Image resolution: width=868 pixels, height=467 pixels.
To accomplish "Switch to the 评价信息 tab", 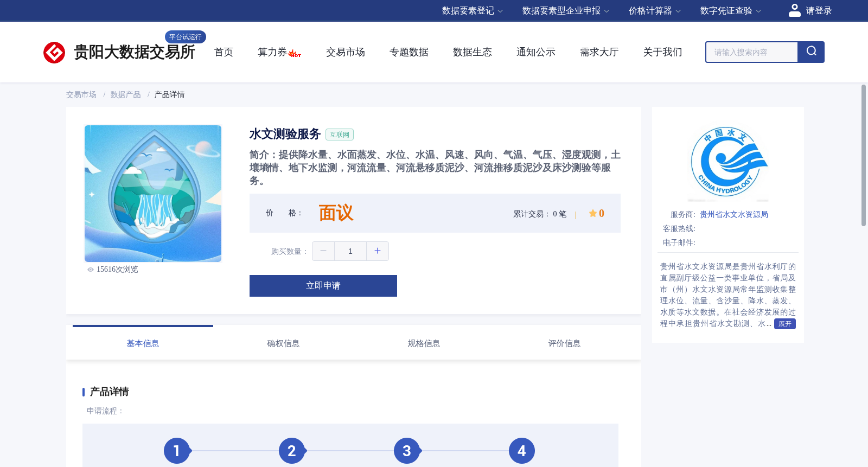I will tap(564, 343).
